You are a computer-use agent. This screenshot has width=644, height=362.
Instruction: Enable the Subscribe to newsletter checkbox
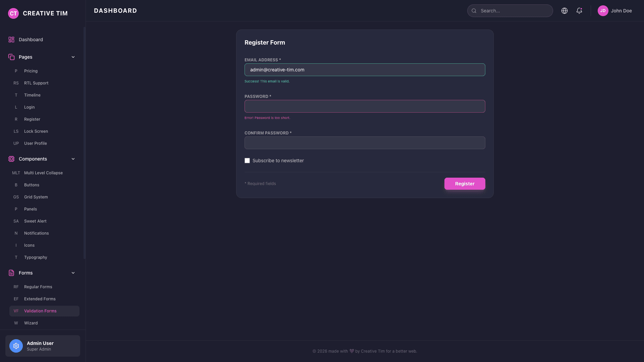point(247,161)
